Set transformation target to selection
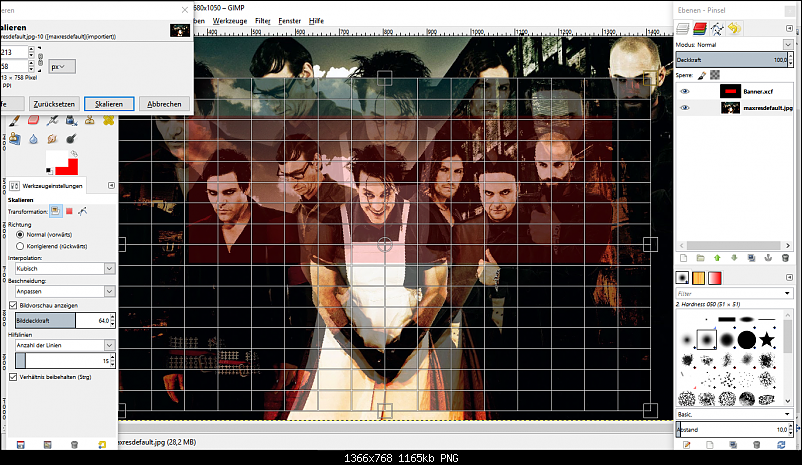 click(x=69, y=211)
